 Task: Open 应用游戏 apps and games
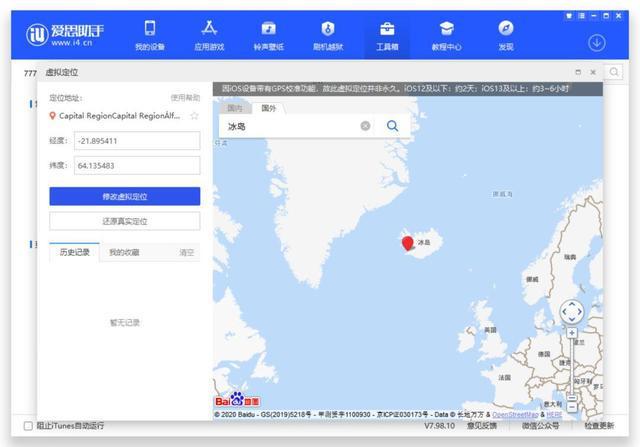tap(209, 34)
